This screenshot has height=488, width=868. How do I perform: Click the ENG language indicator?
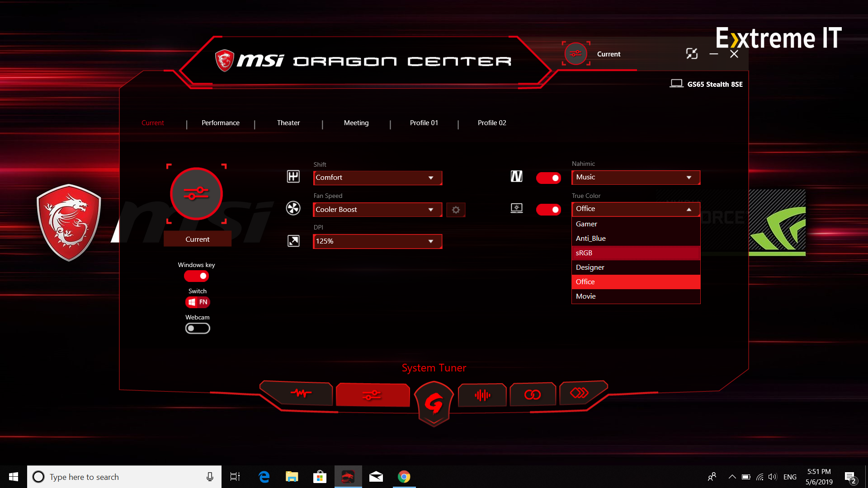click(x=790, y=477)
